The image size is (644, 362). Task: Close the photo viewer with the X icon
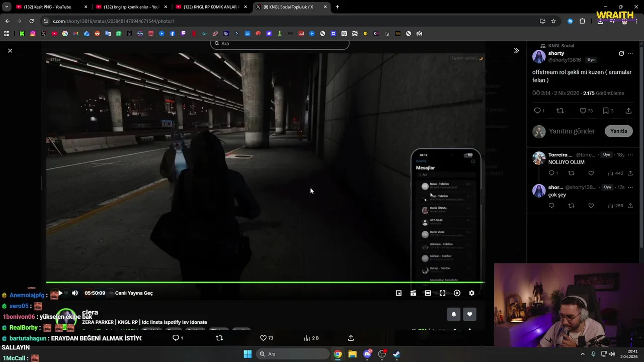(x=10, y=50)
